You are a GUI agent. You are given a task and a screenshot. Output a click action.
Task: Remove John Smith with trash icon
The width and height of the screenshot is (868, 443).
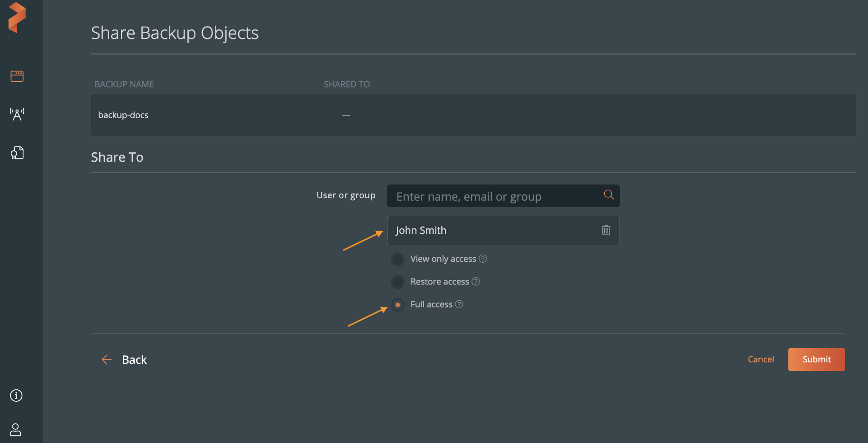(606, 230)
